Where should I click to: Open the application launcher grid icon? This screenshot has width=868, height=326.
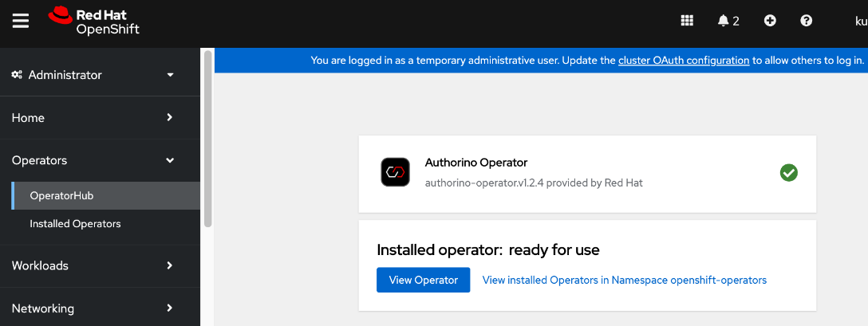[686, 21]
